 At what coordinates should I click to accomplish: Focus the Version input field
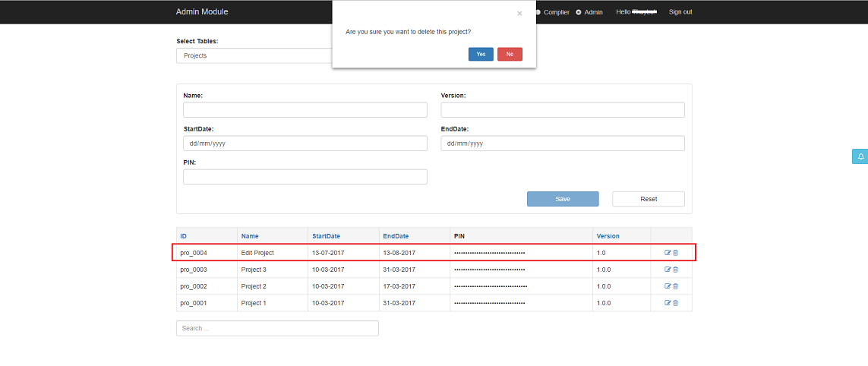tap(563, 109)
